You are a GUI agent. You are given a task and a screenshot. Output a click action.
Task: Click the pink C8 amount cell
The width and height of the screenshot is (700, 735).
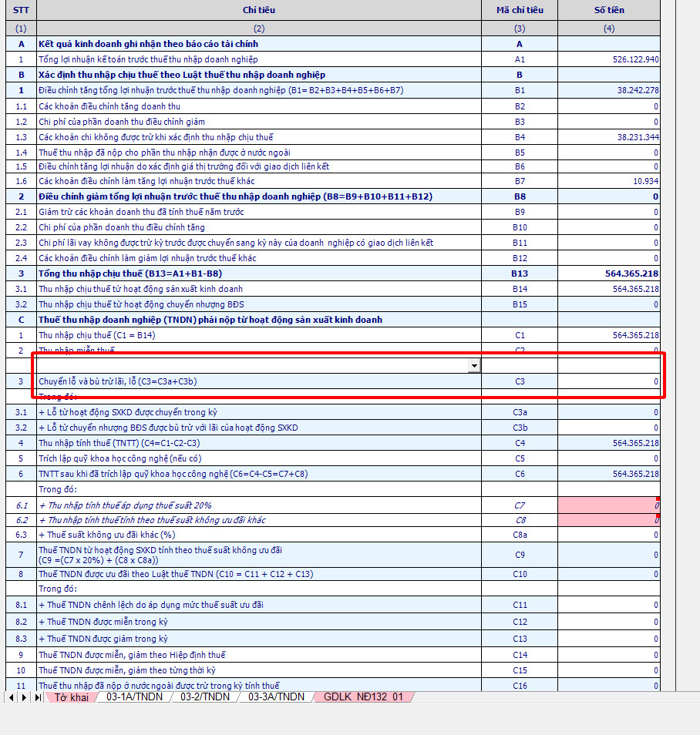coord(608,520)
